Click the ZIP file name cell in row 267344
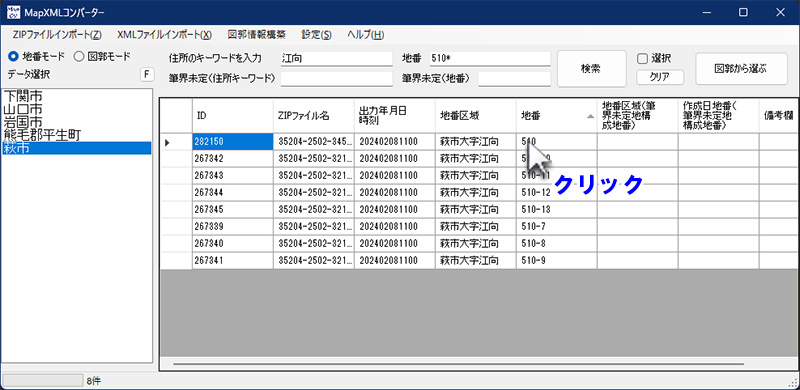Viewport: 800px width, 390px height. tap(314, 192)
